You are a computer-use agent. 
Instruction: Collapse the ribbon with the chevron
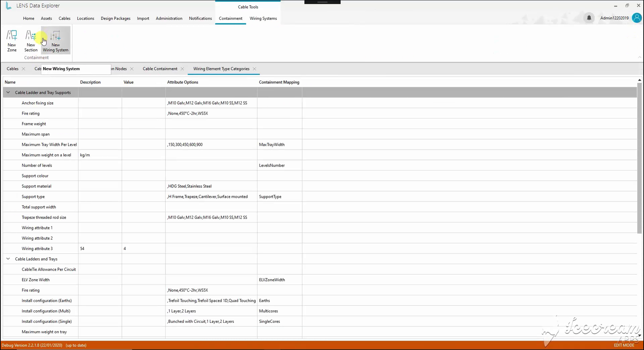639,57
